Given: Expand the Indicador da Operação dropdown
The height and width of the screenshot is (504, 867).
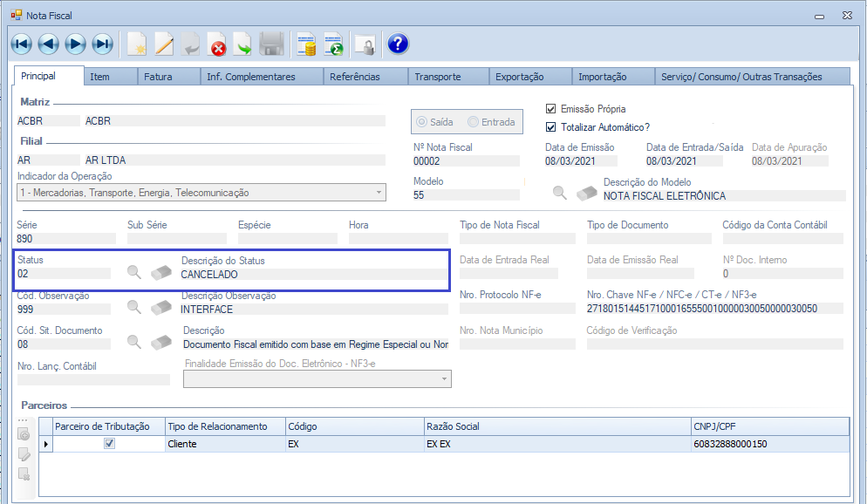Looking at the screenshot, I should 379,193.
